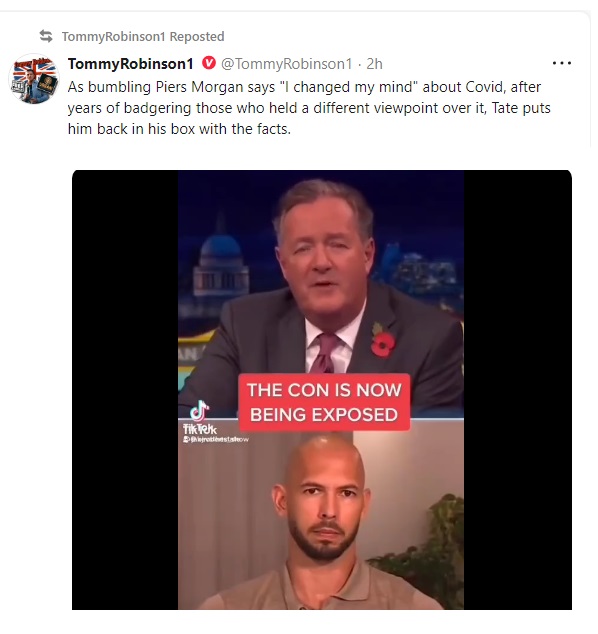Click the right black letterbox of video
Viewport: 598px width, 634px height.
coord(518,390)
